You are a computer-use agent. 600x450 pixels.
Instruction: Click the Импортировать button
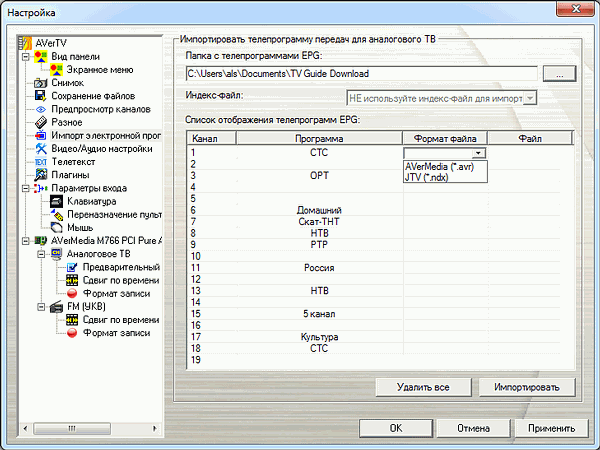pos(527,387)
